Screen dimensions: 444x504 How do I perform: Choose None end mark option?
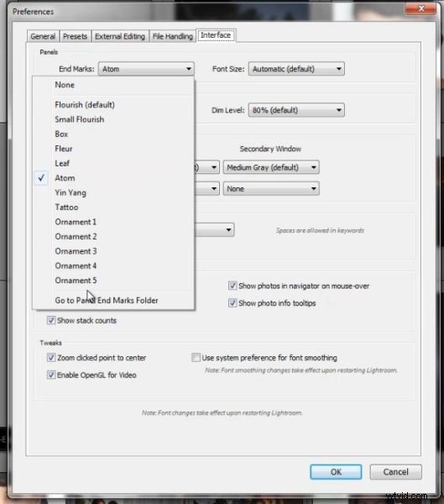click(113, 85)
